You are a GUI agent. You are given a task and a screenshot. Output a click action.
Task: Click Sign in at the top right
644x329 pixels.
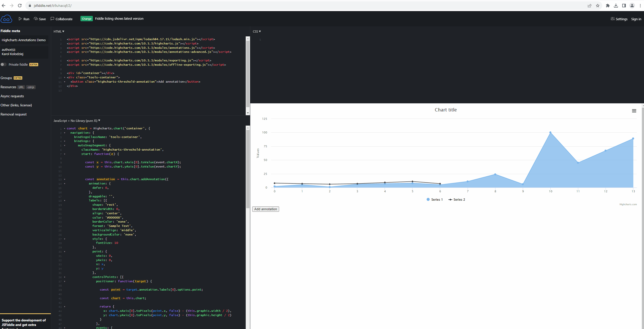click(636, 19)
